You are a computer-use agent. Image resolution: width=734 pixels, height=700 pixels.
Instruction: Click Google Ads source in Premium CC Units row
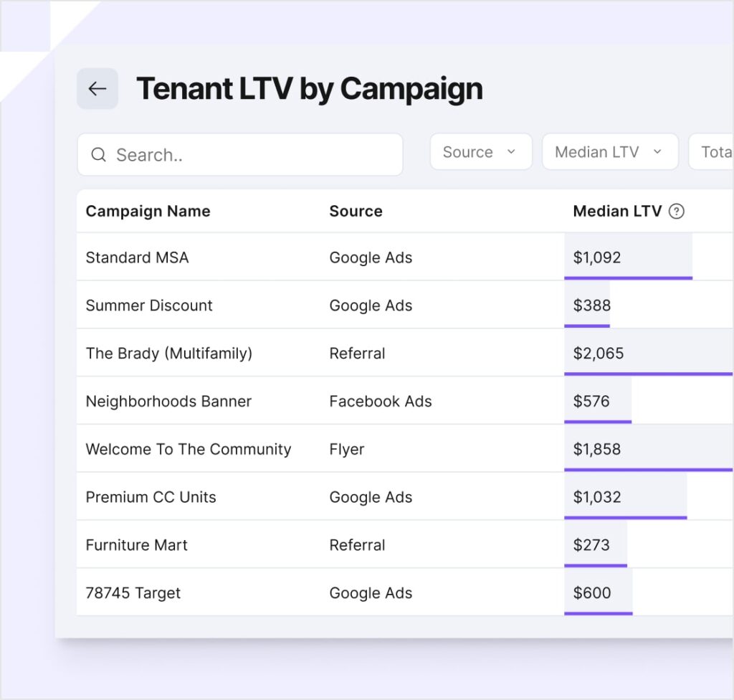pyautogui.click(x=371, y=497)
